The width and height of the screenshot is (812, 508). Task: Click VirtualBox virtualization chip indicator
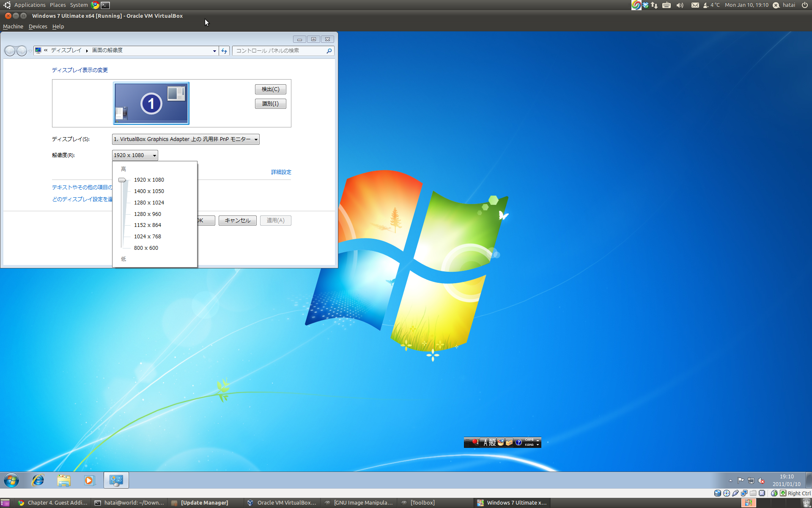[762, 493]
